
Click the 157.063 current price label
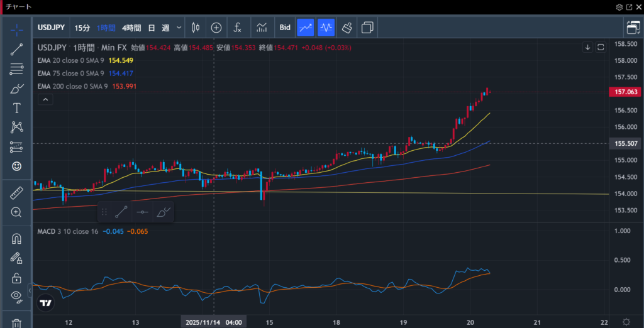coord(625,92)
